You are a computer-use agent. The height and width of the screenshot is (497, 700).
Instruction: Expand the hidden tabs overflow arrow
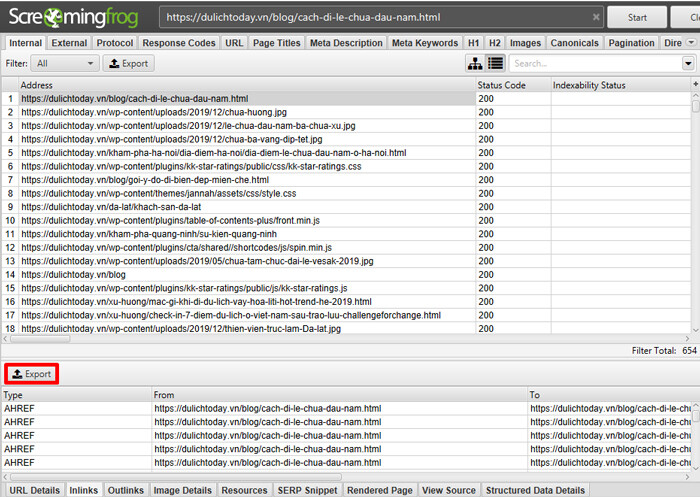691,42
